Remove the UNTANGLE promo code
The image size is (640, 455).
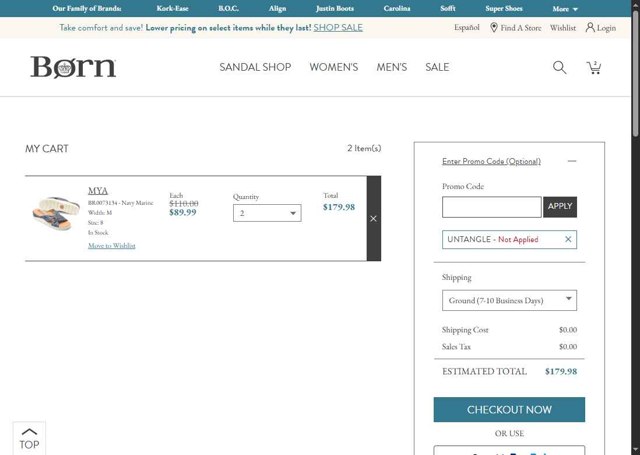point(568,240)
